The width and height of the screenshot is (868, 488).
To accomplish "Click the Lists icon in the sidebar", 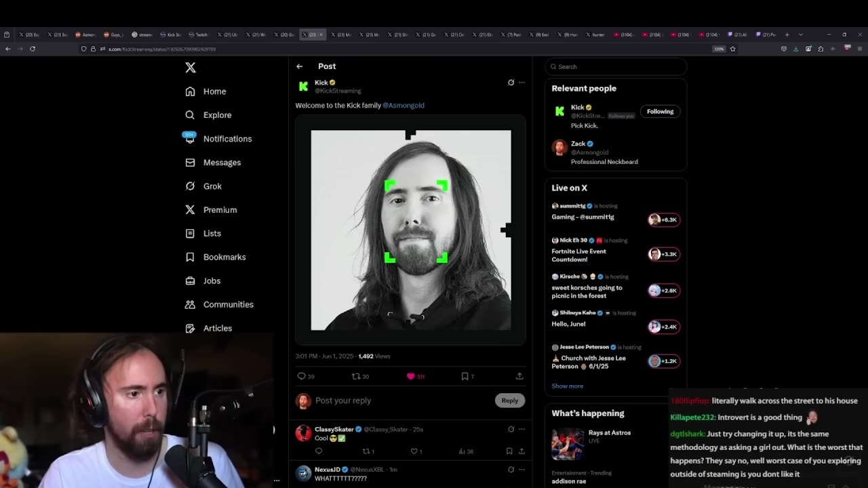I will 190,233.
